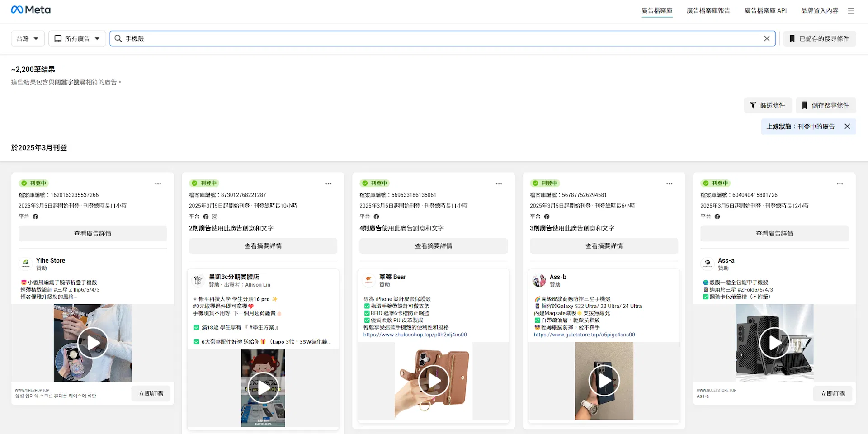The width and height of the screenshot is (868, 434).
Task: Open options menu for ad 604040415801726
Action: click(840, 184)
